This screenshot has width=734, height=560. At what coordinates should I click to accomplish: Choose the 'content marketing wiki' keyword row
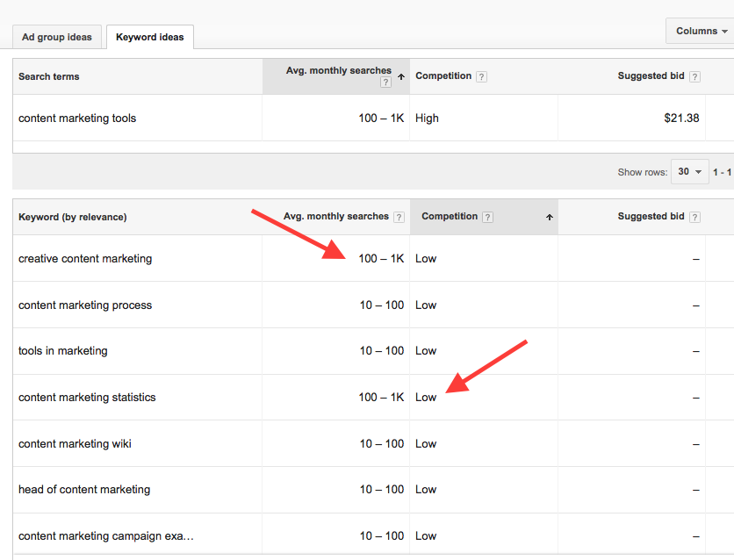75,444
